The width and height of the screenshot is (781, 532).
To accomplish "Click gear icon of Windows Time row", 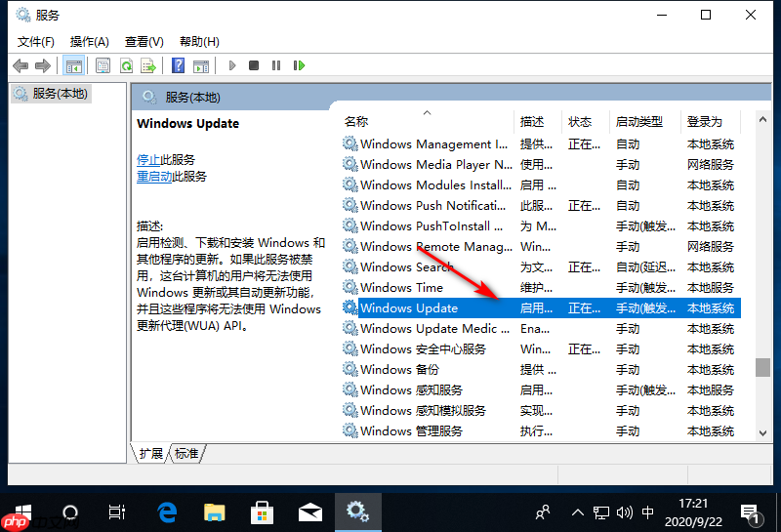I will click(350, 287).
